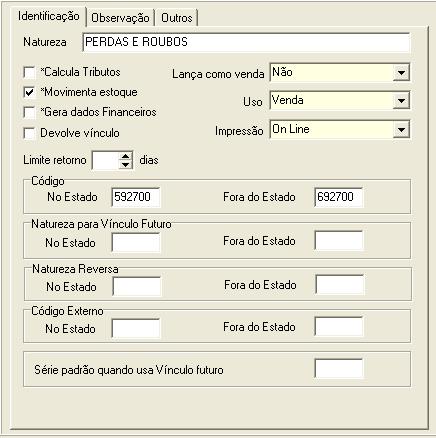The height and width of the screenshot is (438, 436).
Task: Click the Série padrão Vínculo futuro field
Action: 339,368
